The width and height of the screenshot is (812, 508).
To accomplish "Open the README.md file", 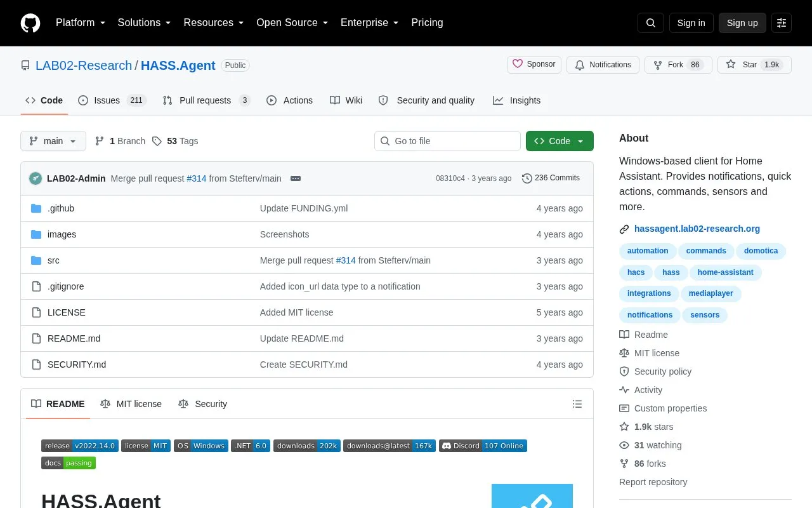I will coord(74,338).
